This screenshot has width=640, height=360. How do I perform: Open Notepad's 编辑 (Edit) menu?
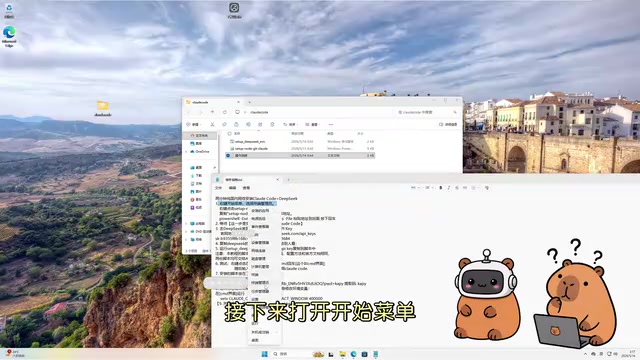(x=232, y=188)
